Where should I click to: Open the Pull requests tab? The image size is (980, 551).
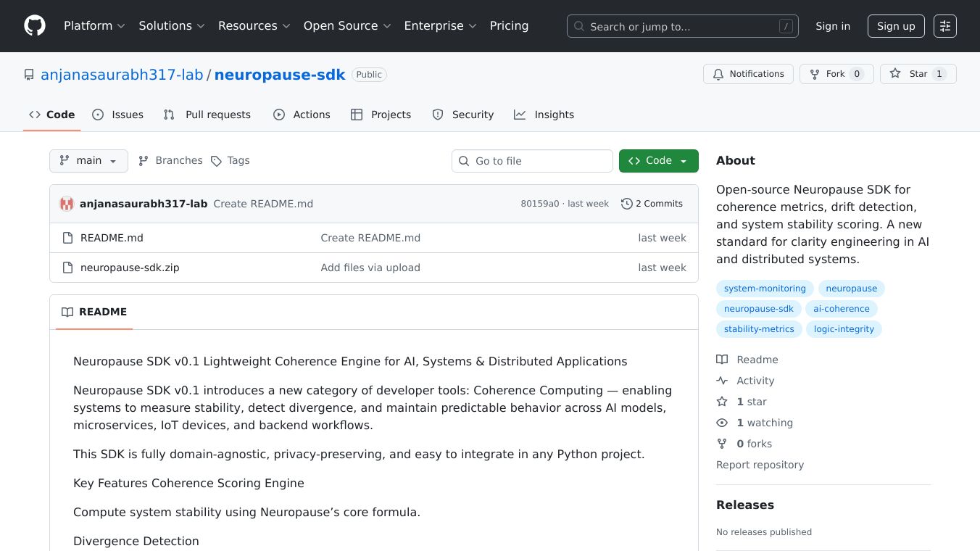207,115
